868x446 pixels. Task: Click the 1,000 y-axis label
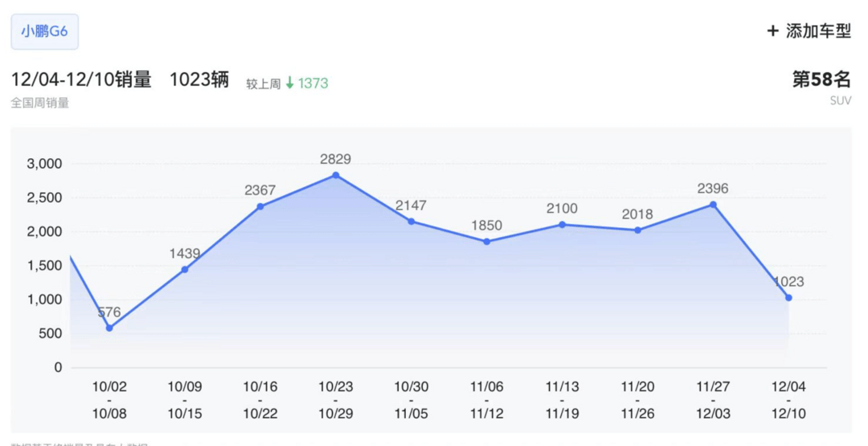44,300
